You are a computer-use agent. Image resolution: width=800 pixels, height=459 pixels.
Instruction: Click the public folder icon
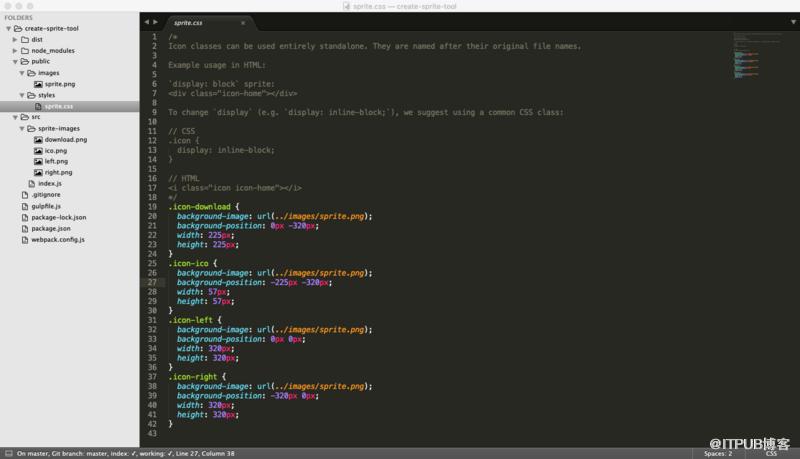pos(24,62)
